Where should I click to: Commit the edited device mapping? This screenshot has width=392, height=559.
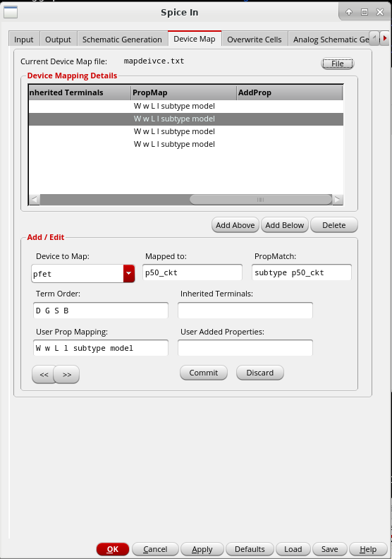click(204, 373)
